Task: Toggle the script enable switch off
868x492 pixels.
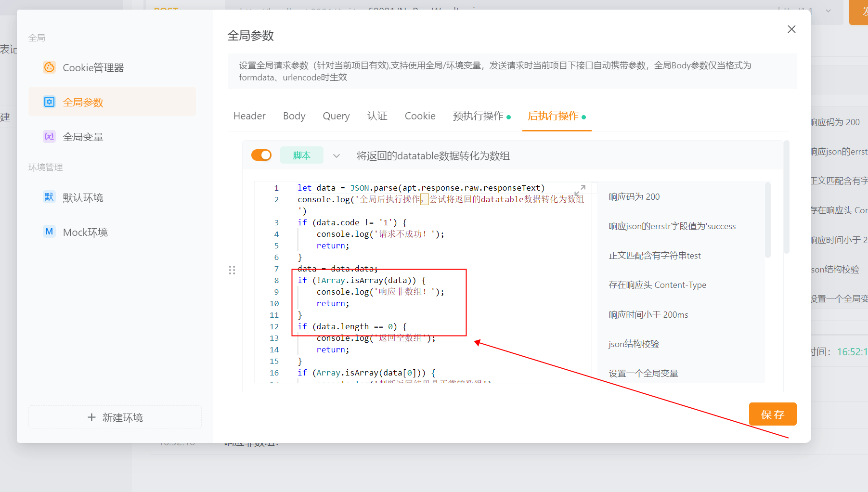Action: (x=261, y=155)
